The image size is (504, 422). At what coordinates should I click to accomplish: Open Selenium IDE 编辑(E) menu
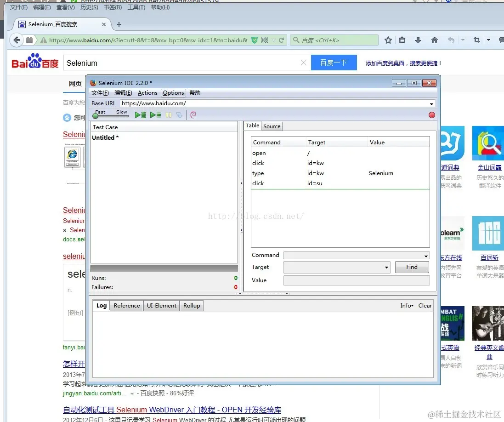pos(123,93)
